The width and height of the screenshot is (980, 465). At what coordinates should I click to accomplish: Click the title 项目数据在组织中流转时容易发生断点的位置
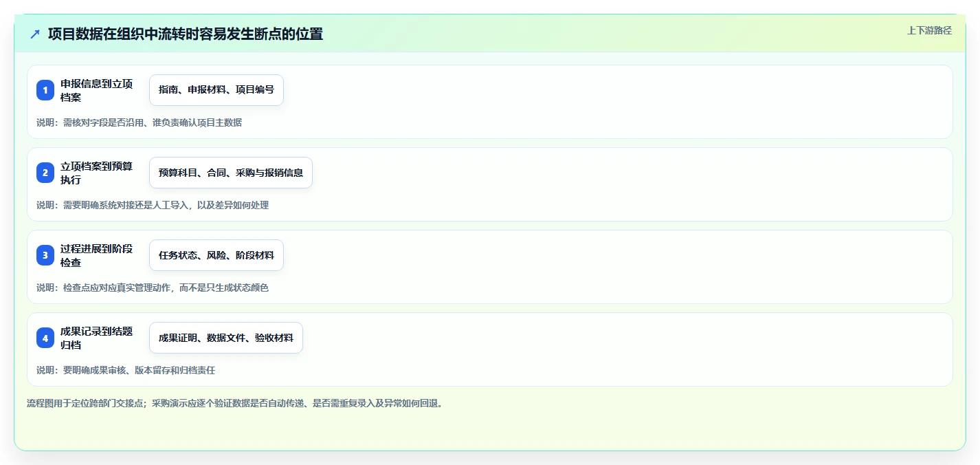(186, 34)
